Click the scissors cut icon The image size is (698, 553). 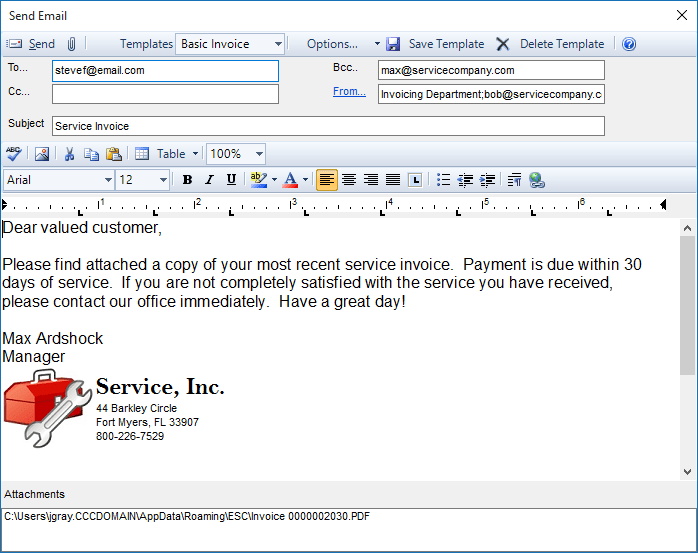click(69, 154)
